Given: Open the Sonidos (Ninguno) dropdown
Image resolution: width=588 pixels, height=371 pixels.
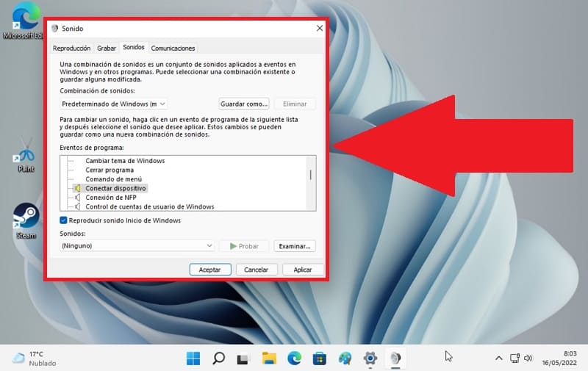Looking at the screenshot, I should pos(137,246).
